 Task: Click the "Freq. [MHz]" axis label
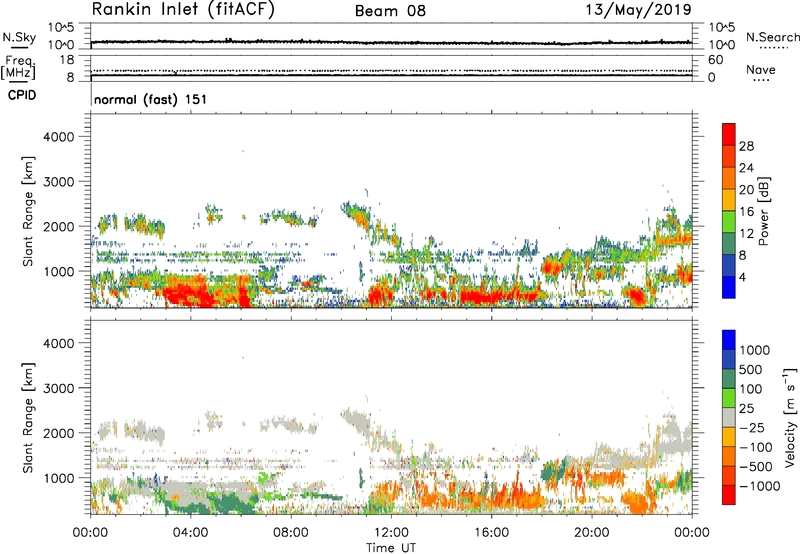[18, 68]
